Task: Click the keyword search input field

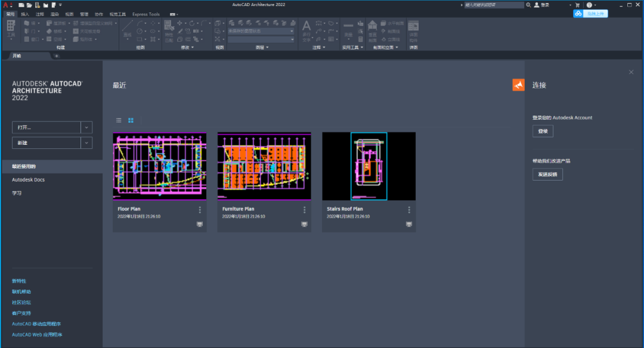Action: (x=494, y=5)
